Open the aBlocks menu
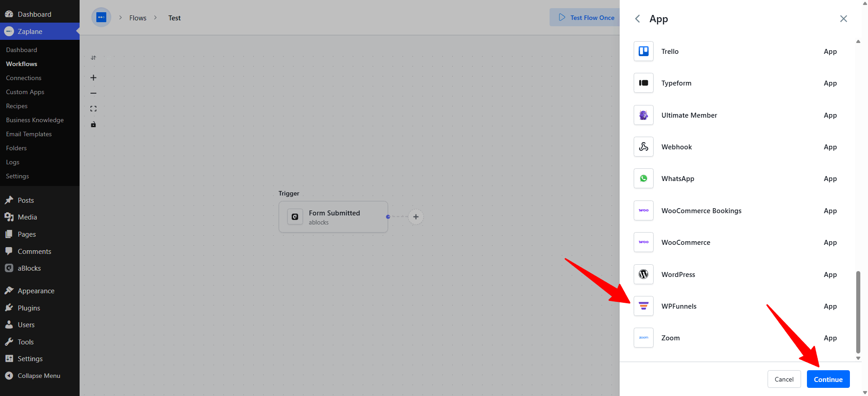Screen dimensions: 868x396 click(x=40, y=268)
